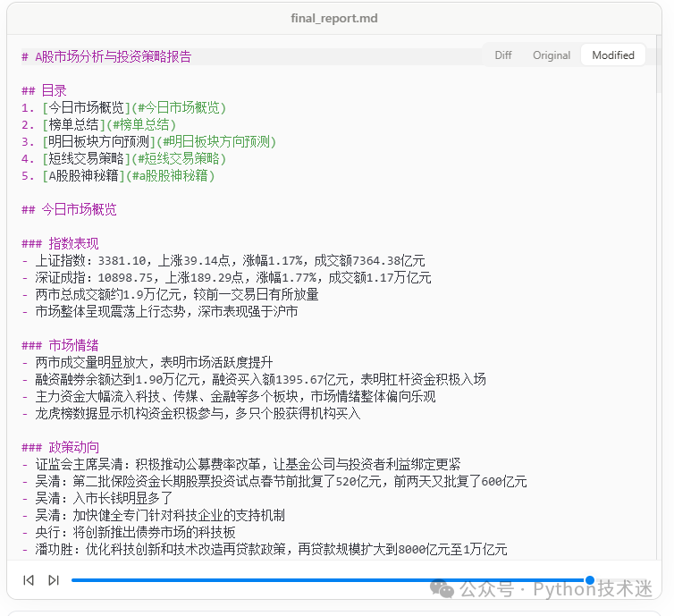Jump to the next step icon
This screenshot has height=616, width=674.
(54, 580)
